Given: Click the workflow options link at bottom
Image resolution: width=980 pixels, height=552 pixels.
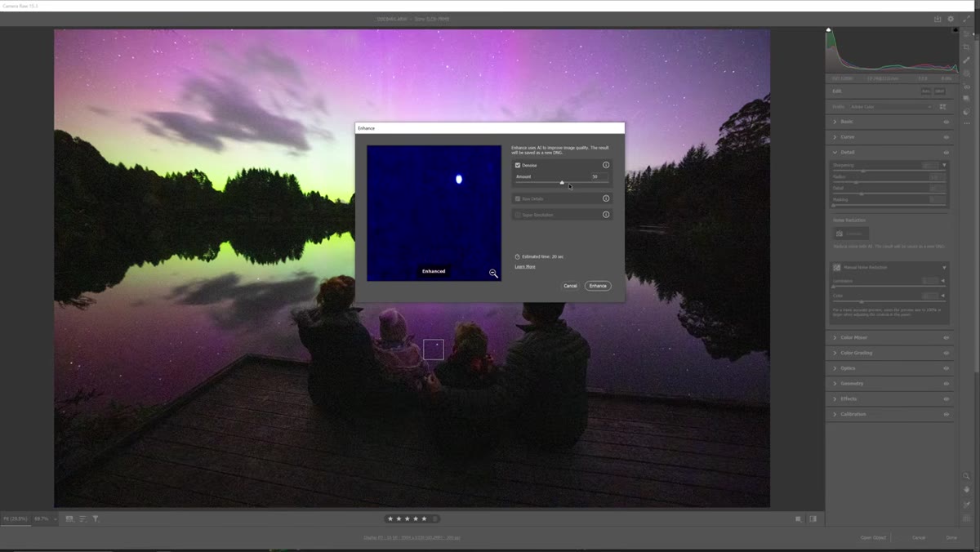Looking at the screenshot, I should pyautogui.click(x=412, y=537).
